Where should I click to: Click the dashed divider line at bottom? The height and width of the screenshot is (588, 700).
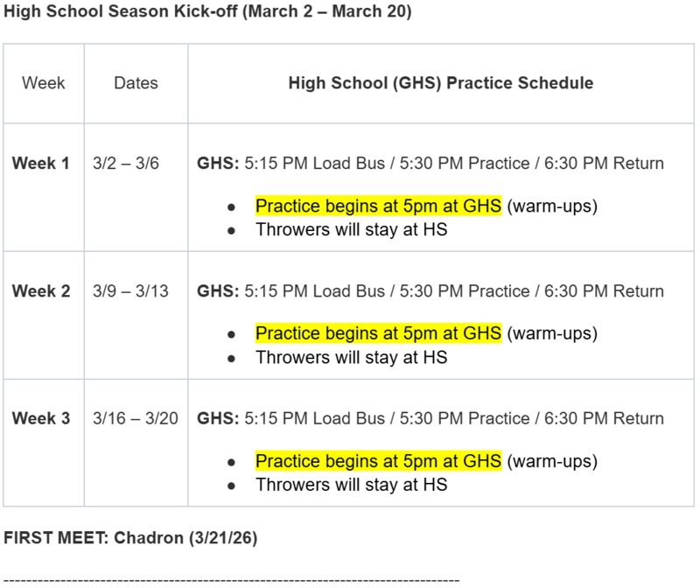(x=232, y=580)
